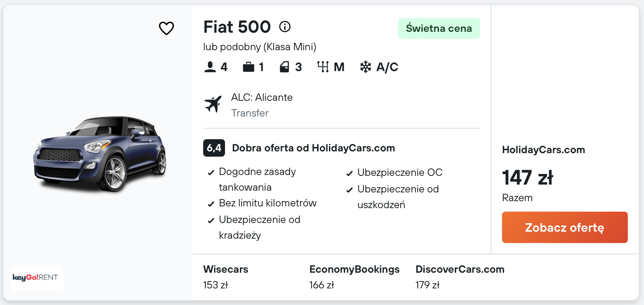
Task: Open the info icon next to Fiat 500
Action: [285, 27]
